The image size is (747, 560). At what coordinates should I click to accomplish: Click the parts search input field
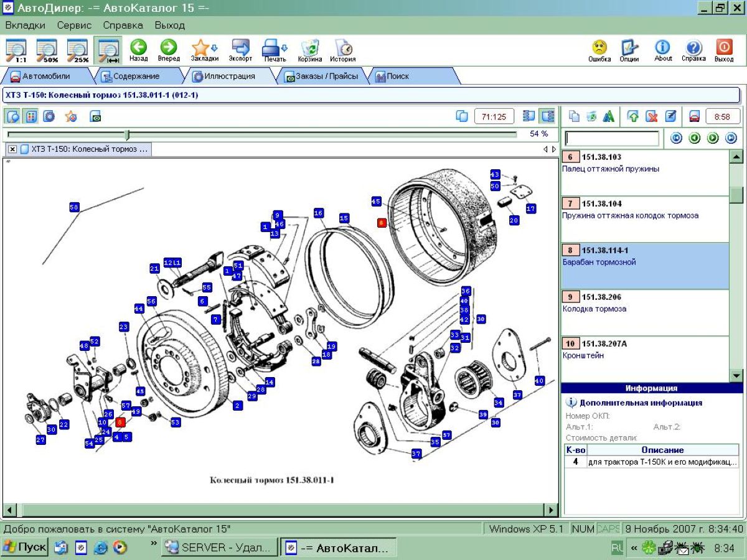611,138
